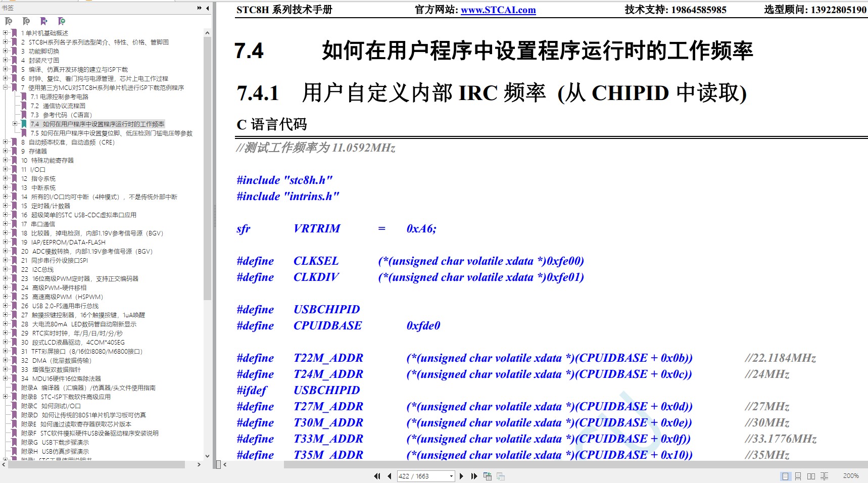Select bookmark 7.3 参考代码（C语言）

[x=61, y=115]
